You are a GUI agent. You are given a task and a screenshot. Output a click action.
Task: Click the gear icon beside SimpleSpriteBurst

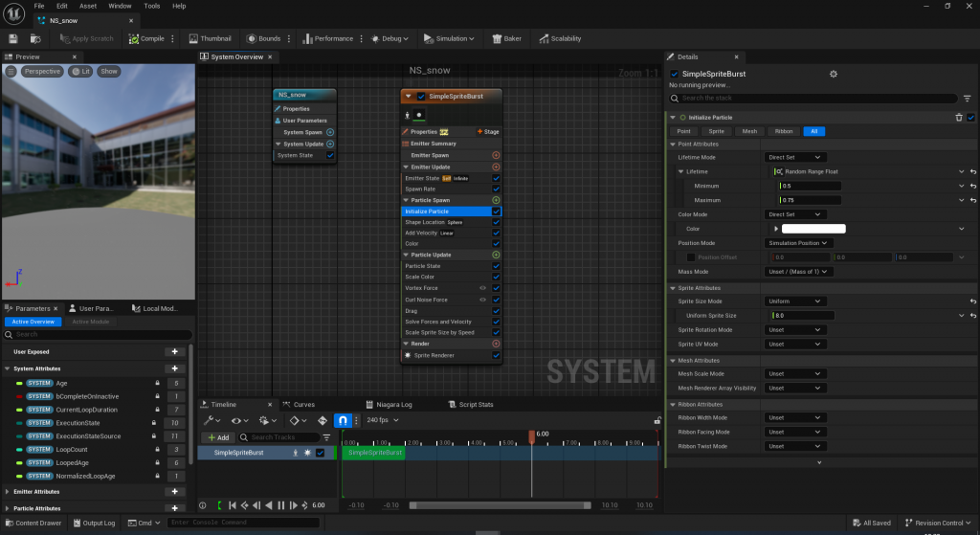tap(833, 74)
